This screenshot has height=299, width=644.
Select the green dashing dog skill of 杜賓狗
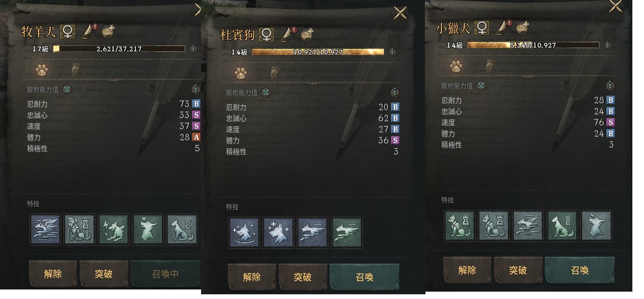pos(347,232)
